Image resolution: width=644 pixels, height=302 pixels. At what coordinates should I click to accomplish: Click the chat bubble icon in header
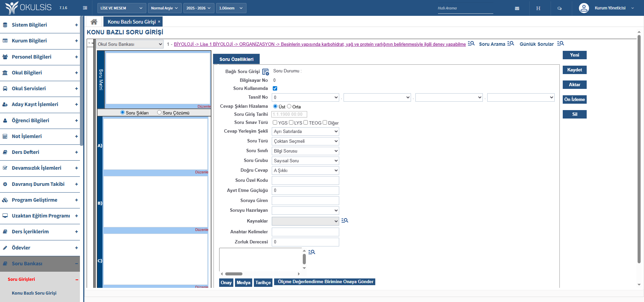[559, 8]
